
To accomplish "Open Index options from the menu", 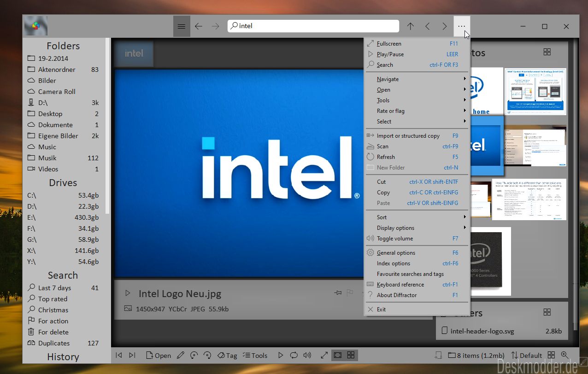I will (x=417, y=263).
